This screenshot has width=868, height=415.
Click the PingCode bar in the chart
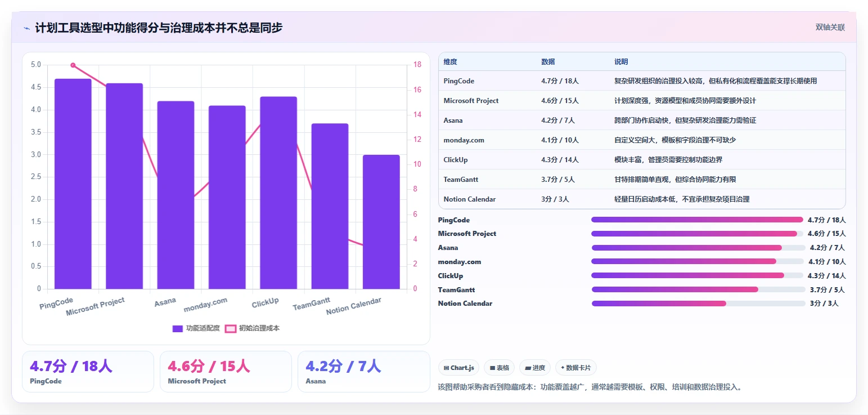click(x=73, y=184)
